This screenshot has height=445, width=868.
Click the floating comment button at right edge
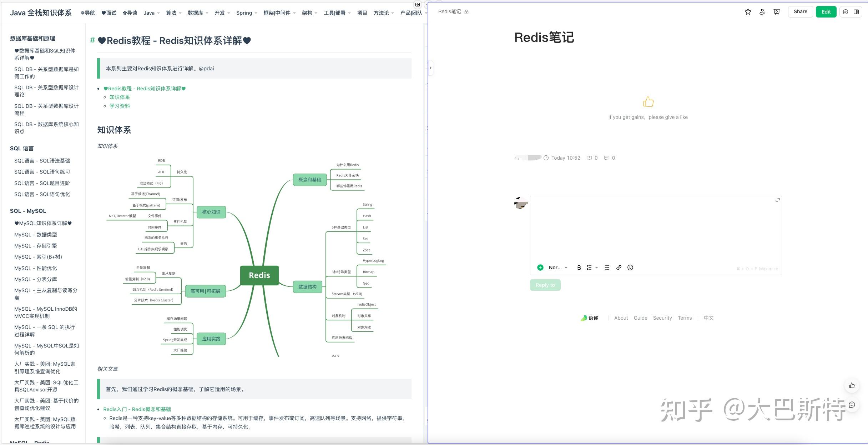click(x=852, y=405)
